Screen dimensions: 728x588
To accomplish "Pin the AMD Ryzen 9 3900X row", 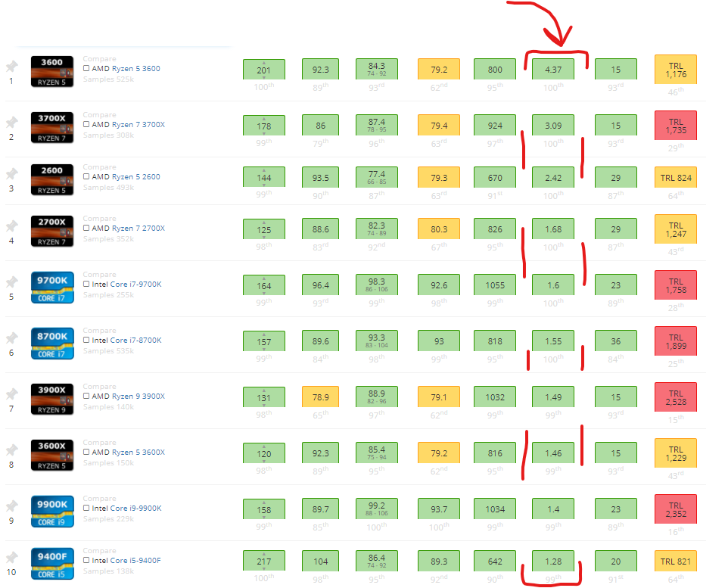I will (x=11, y=394).
